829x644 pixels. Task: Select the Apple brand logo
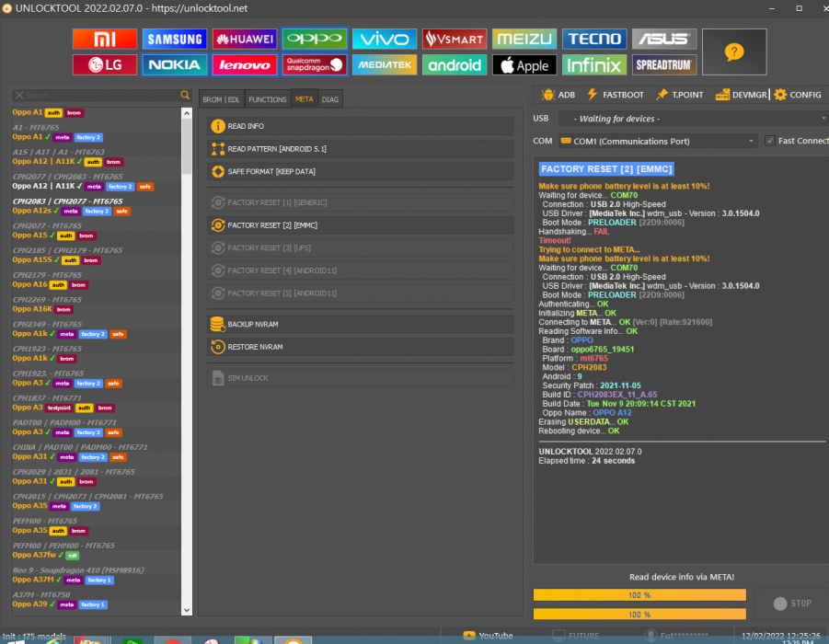(x=524, y=65)
